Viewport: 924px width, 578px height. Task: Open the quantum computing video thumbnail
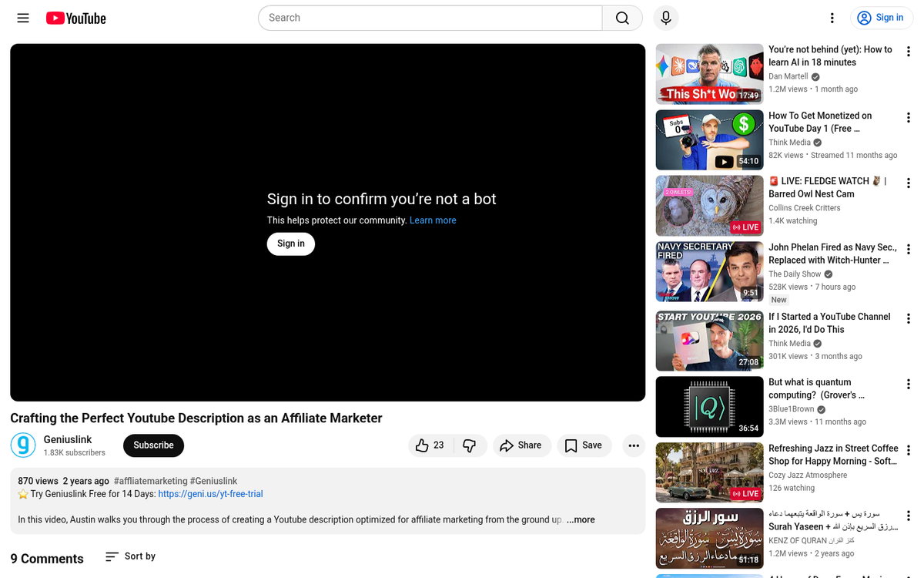pyautogui.click(x=708, y=406)
